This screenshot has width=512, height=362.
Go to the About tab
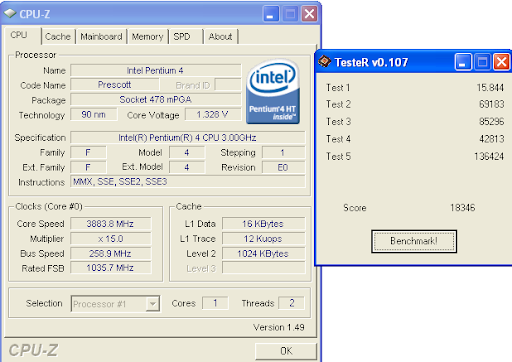click(x=220, y=37)
